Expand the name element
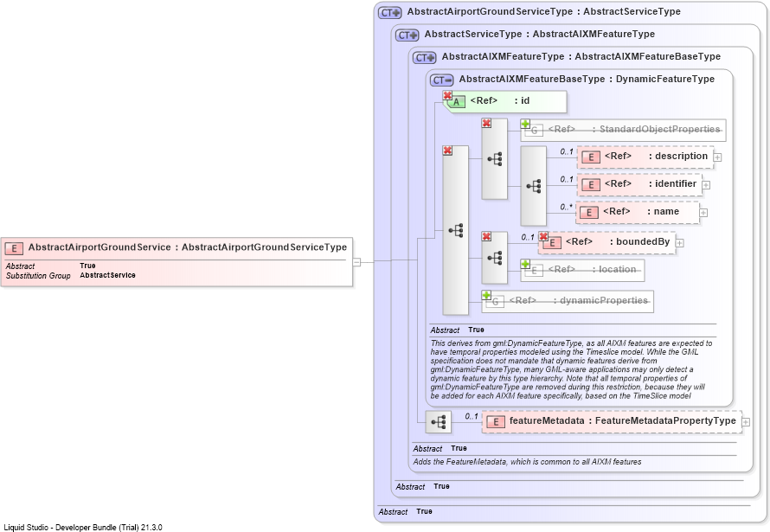The height and width of the screenshot is (532, 770). [703, 213]
